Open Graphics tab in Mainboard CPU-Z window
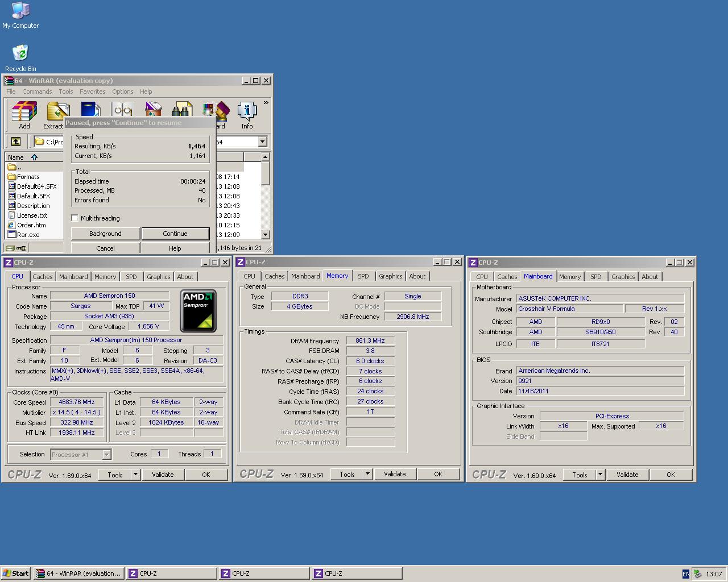 tap(623, 277)
